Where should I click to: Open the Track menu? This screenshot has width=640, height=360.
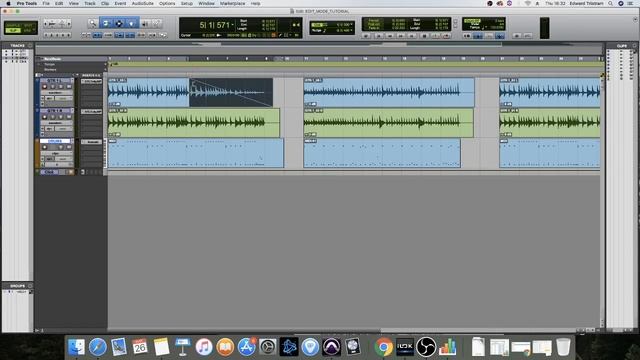[89, 3]
